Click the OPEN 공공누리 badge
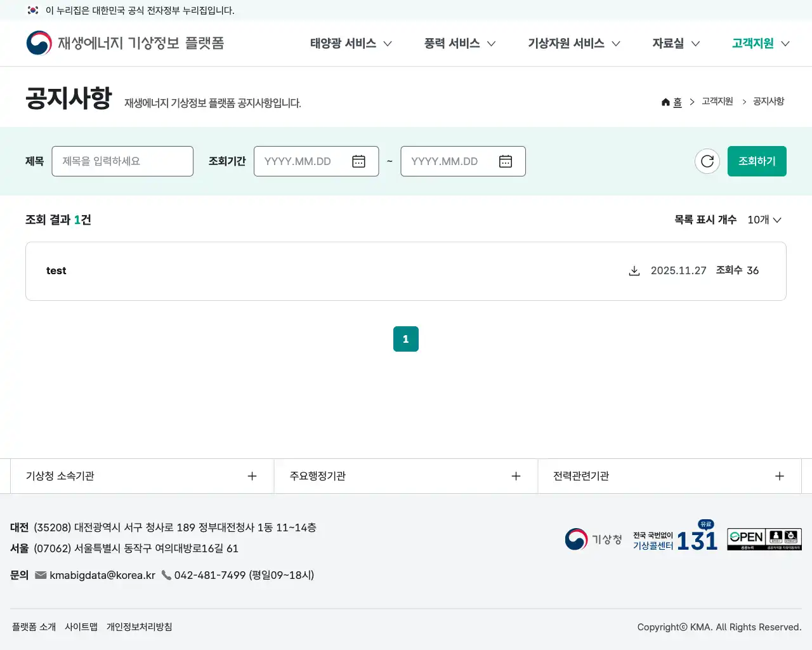Screen dimensions: 812x650 pos(764,539)
